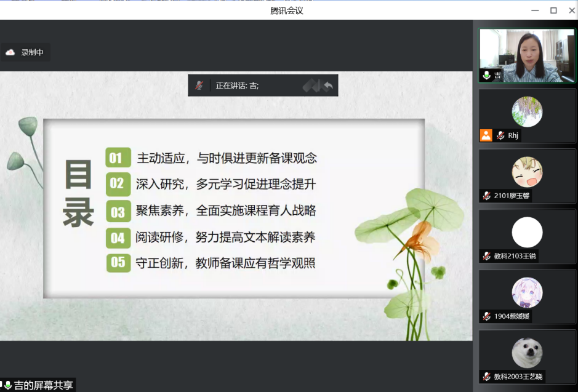The height and width of the screenshot is (392, 578).
Task: Click agenda item 05 守正创新
Action: 211,263
